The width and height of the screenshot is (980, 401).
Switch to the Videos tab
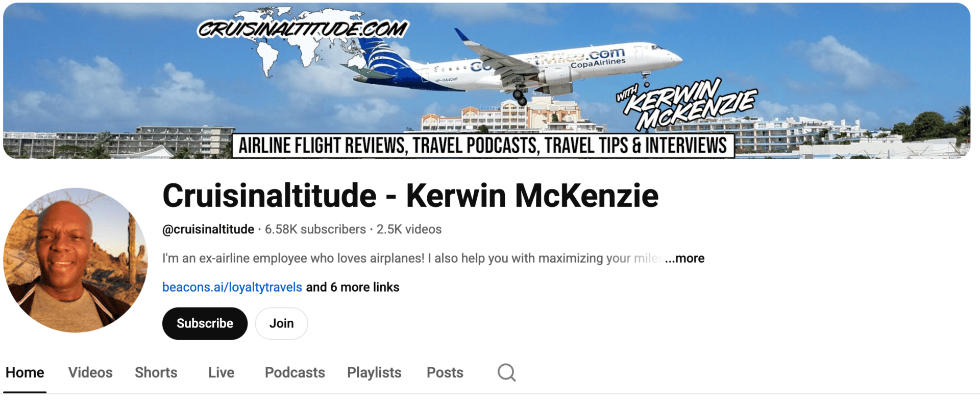[x=90, y=372]
